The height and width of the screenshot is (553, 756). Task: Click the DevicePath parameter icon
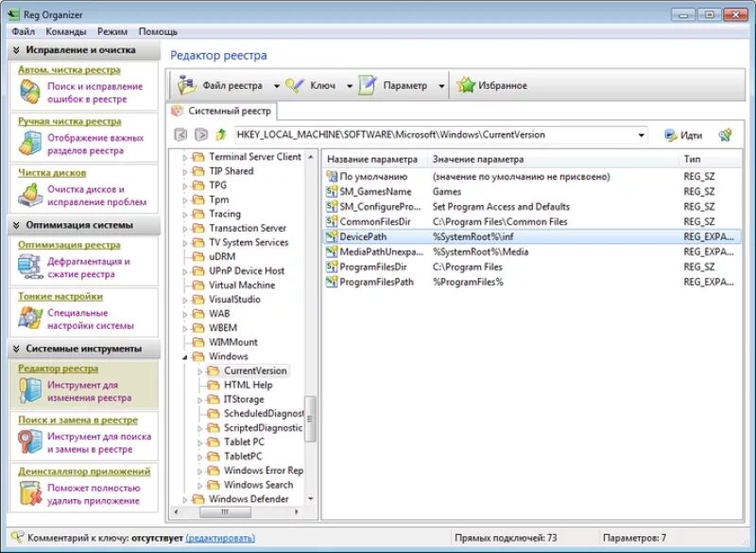point(332,236)
